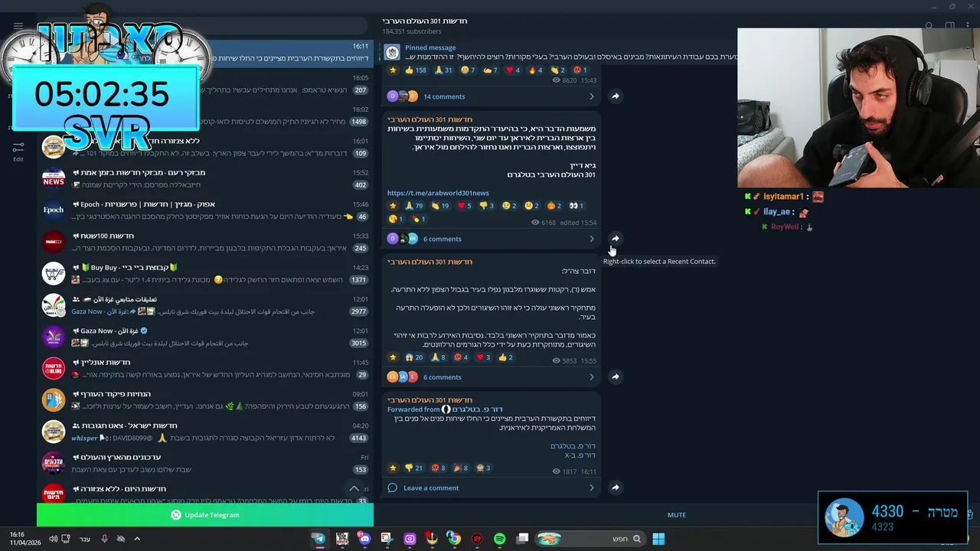Screen dimensions: 980x551
Task: Click the star reaction on the forwarded post
Action: 394,468
